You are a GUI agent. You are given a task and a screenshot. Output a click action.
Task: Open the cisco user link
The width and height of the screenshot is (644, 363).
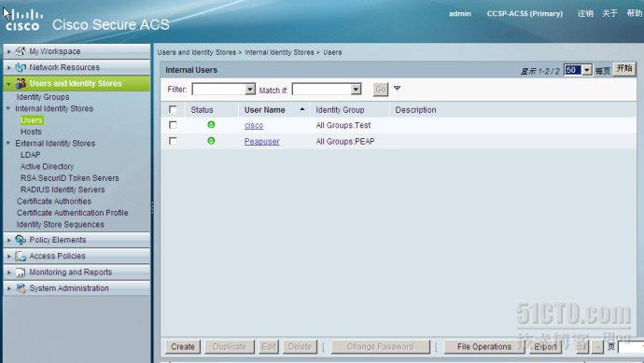click(254, 125)
